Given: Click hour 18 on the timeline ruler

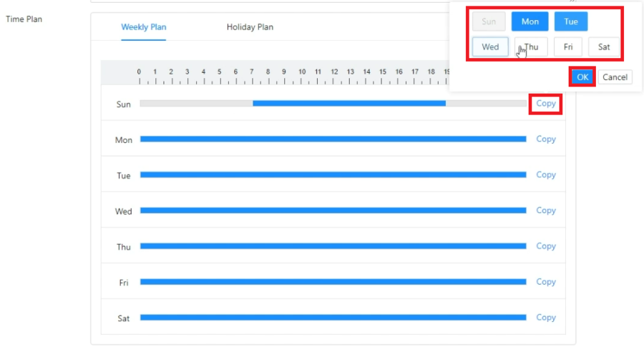Looking at the screenshot, I should [x=431, y=72].
